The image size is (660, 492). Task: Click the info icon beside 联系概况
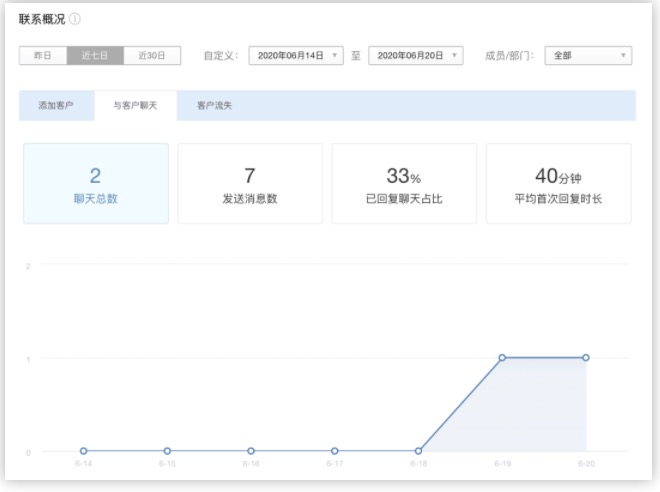pyautogui.click(x=75, y=19)
